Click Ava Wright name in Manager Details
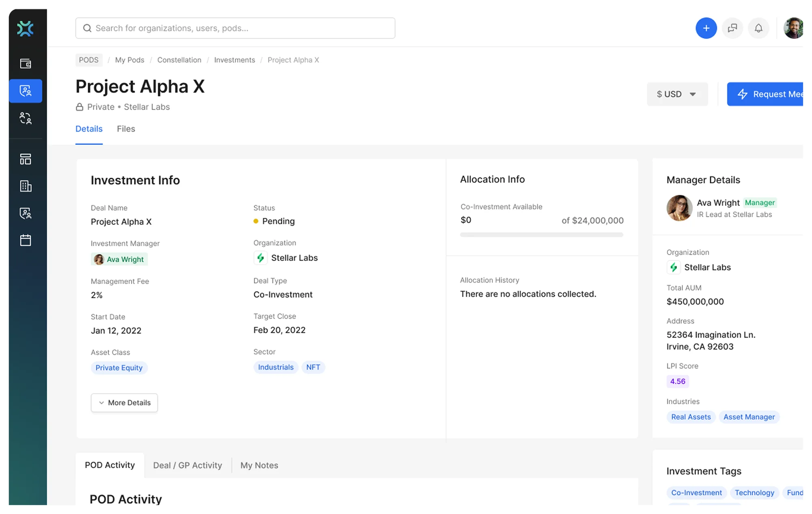812x514 pixels. (718, 202)
